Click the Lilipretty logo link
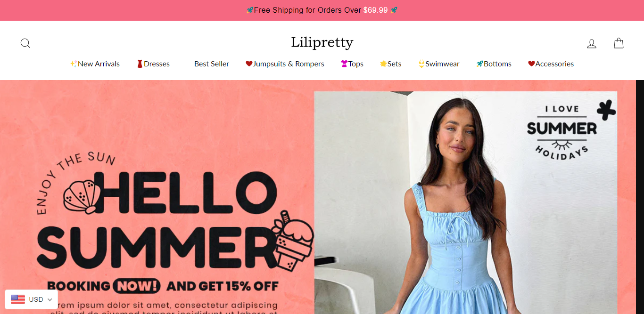644x314 pixels. [322, 42]
